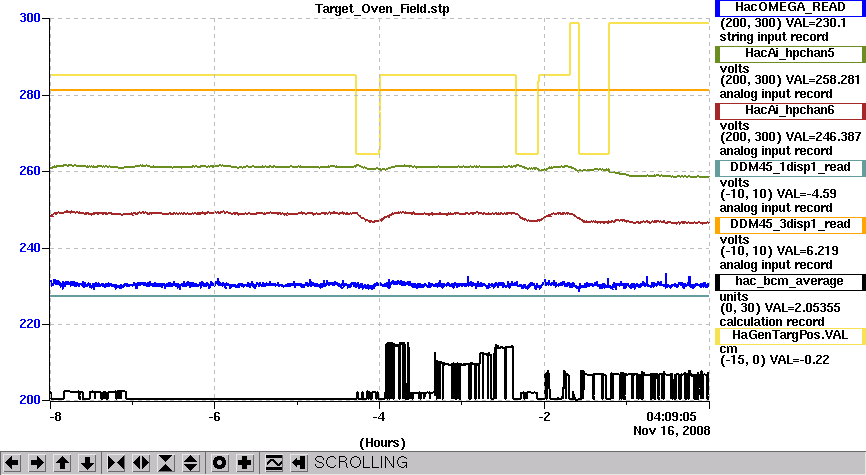Pan the plot up with the up-arrow icon
Screen dimensions: 866x475
[x=62, y=463]
